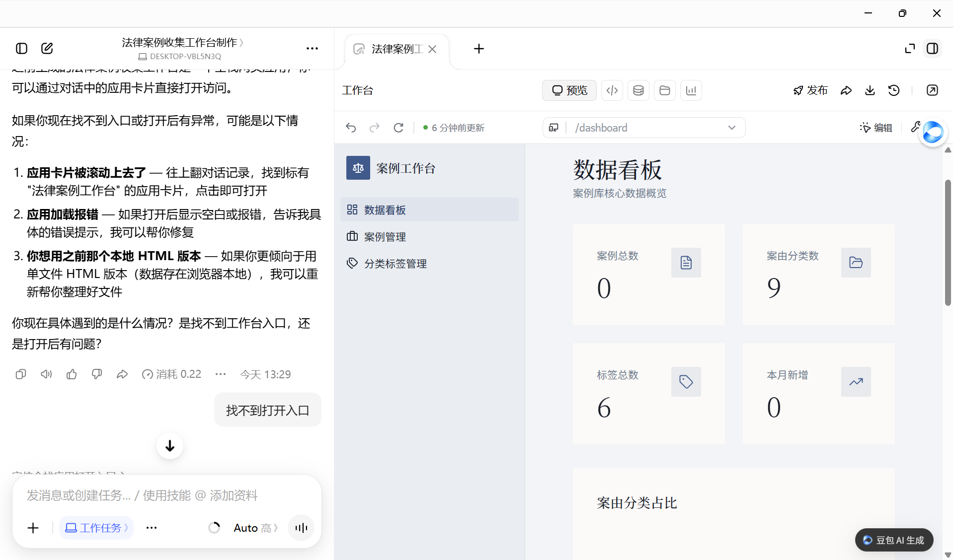Click the 预览 preview button
Viewport: 953px width, 560px height.
[569, 90]
